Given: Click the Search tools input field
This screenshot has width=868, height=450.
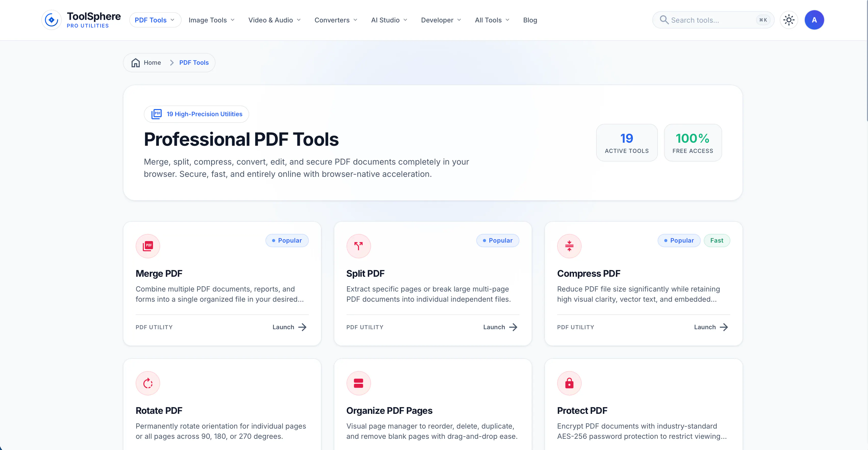Looking at the screenshot, I should pyautogui.click(x=713, y=20).
